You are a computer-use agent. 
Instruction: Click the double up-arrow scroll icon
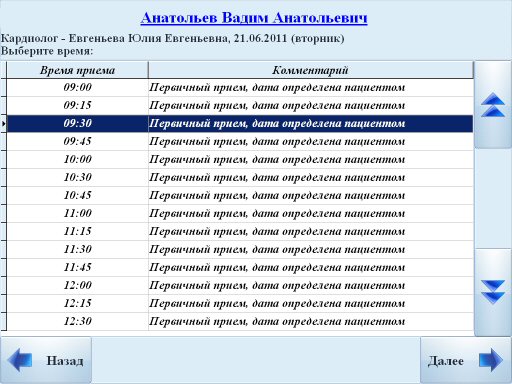(493, 105)
